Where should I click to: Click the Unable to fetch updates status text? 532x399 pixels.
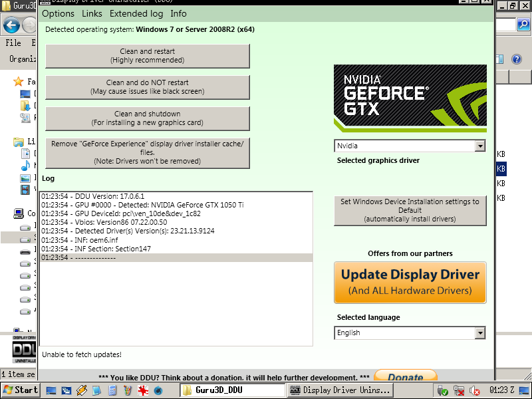pos(81,354)
